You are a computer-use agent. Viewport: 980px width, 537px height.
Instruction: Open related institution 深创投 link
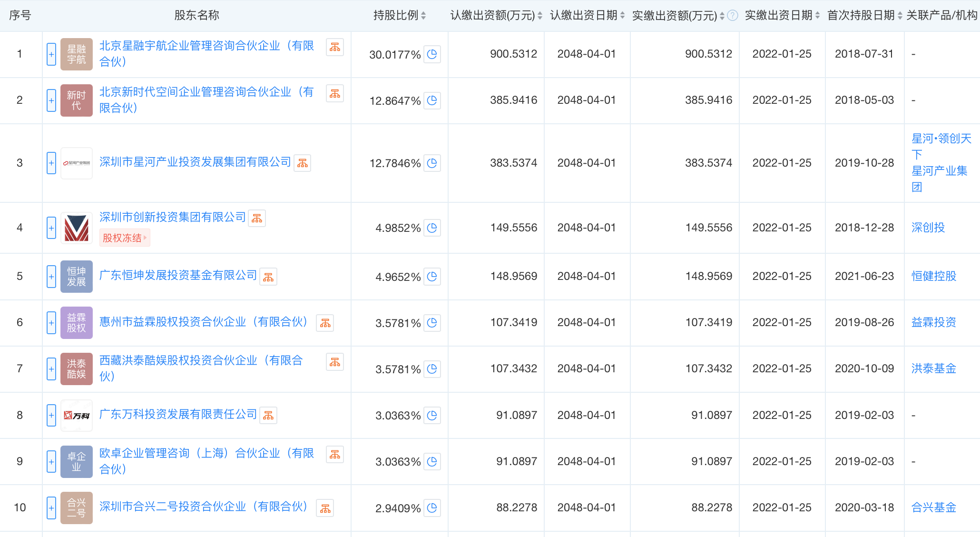pos(928,228)
